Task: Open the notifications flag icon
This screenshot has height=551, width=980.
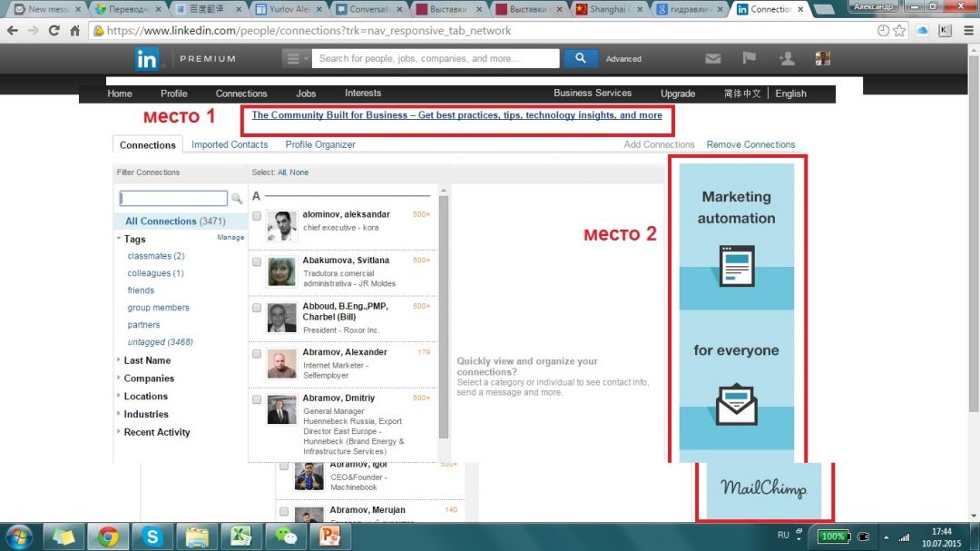Action: tap(750, 59)
